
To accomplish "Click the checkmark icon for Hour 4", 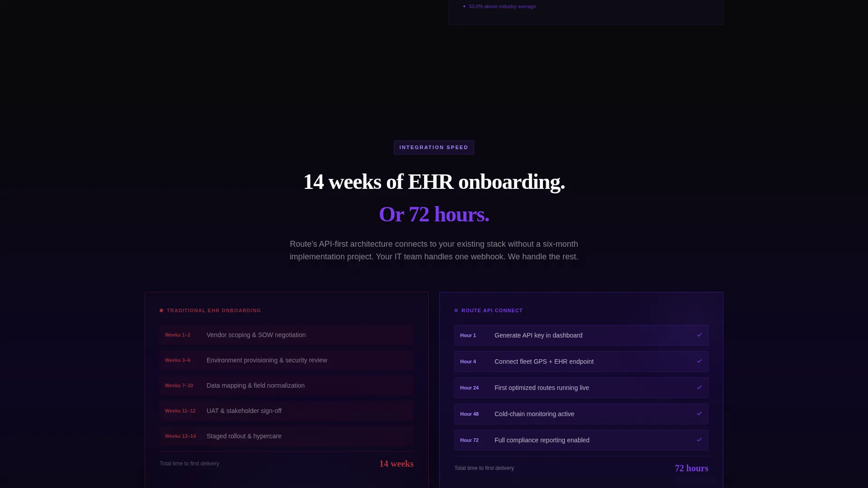I will point(699,361).
